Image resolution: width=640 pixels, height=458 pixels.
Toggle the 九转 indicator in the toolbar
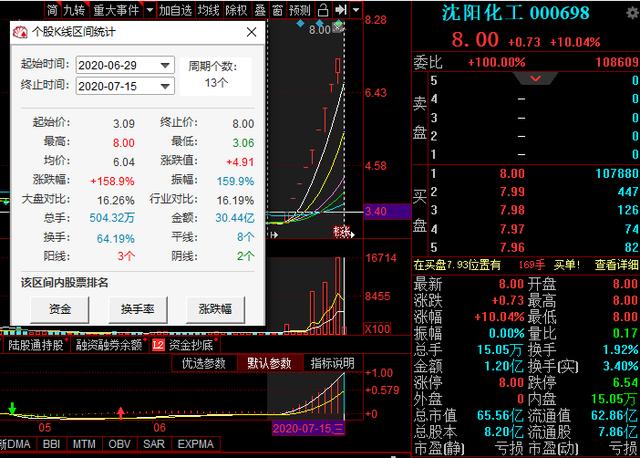74,10
